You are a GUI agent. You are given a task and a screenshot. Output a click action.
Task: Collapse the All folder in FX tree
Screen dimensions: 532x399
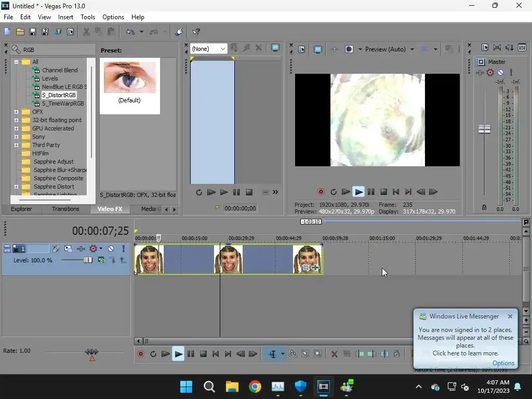pyautogui.click(x=16, y=62)
